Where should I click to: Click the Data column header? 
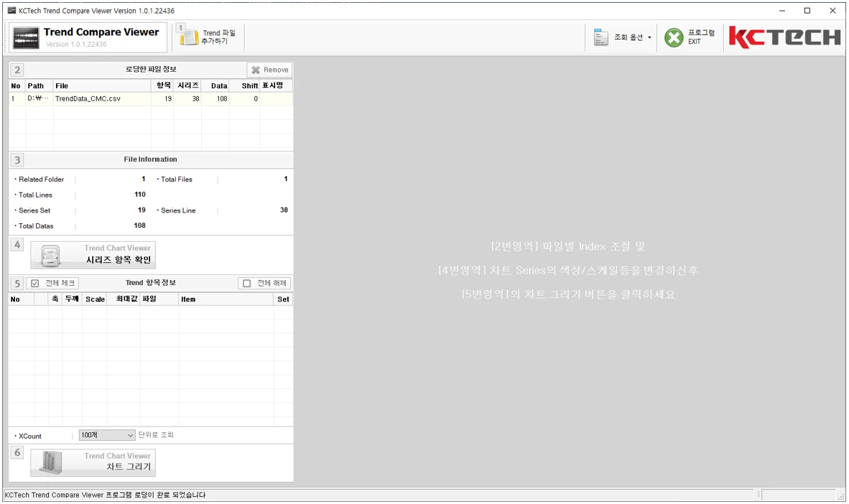click(x=215, y=85)
